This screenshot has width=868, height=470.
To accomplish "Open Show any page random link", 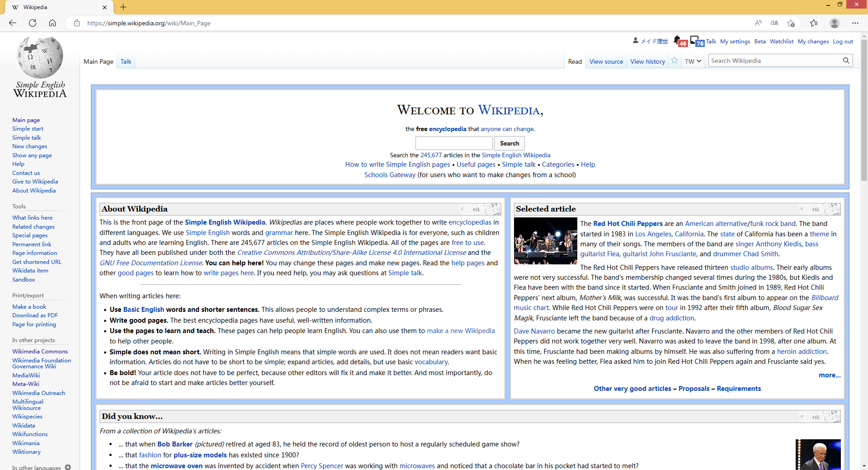I will [32, 155].
